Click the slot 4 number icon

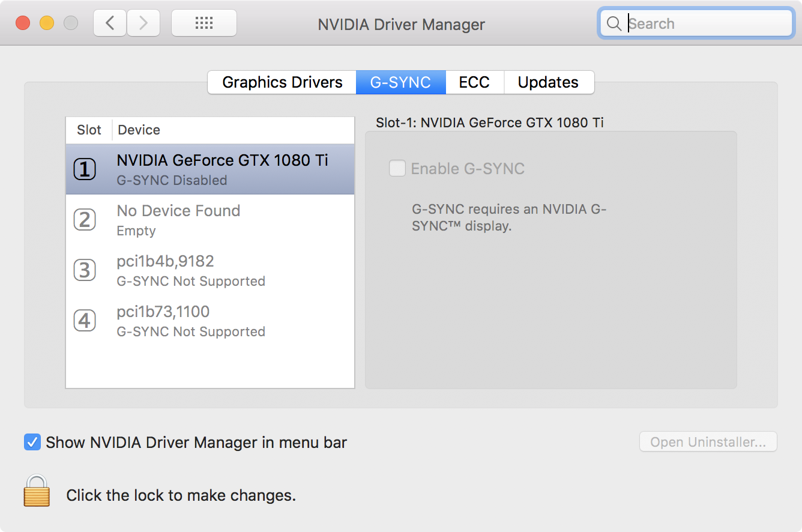click(85, 321)
